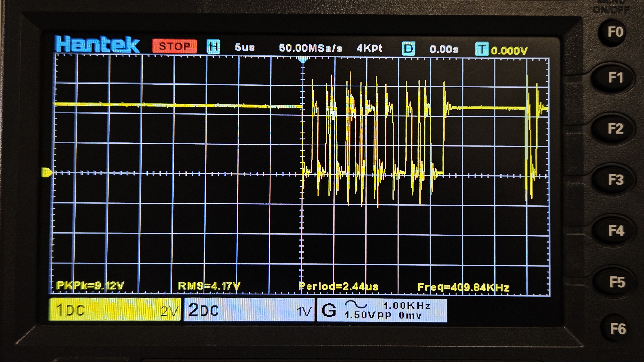
Task: Click the D delay icon
Action: [x=408, y=49]
